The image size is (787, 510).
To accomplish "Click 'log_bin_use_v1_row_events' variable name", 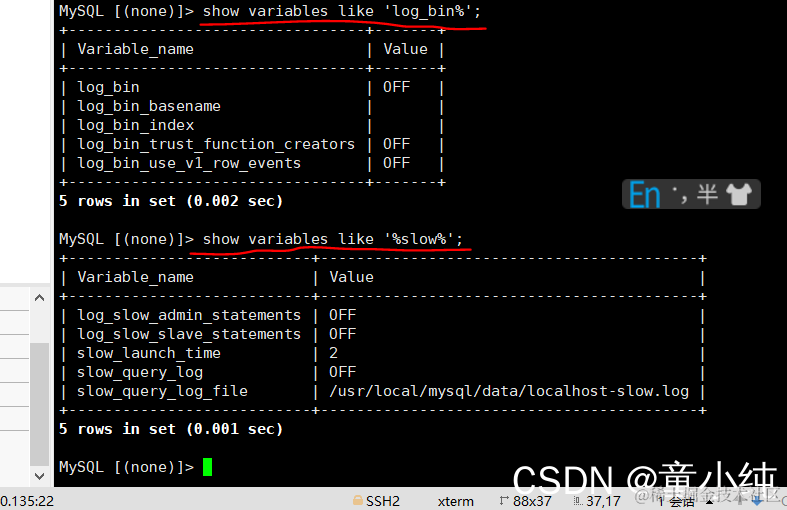I will click(x=189, y=164).
